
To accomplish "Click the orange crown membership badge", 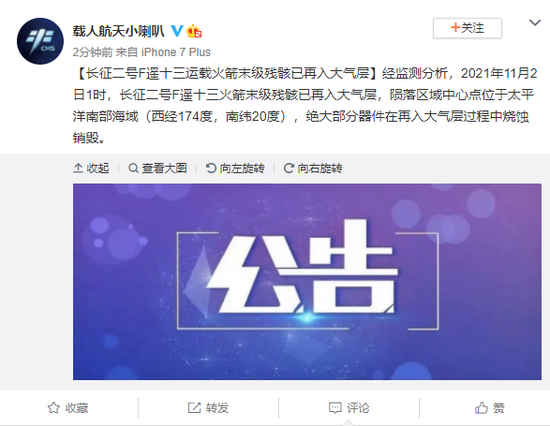I will [x=194, y=31].
